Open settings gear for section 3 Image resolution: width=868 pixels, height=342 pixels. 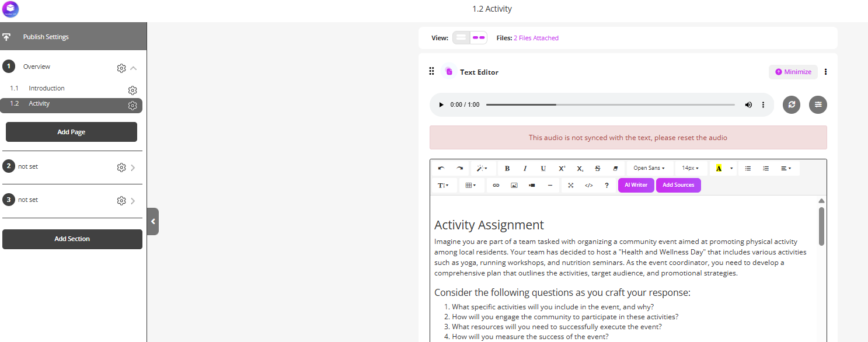tap(121, 201)
